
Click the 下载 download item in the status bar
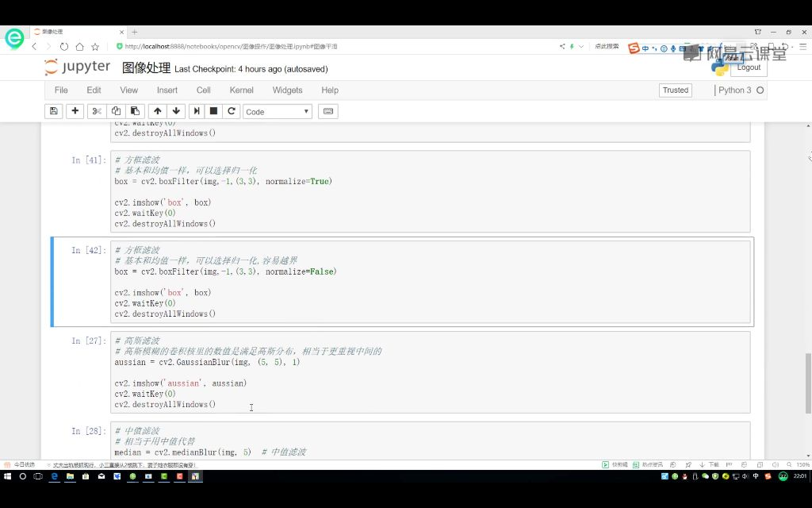pos(710,464)
